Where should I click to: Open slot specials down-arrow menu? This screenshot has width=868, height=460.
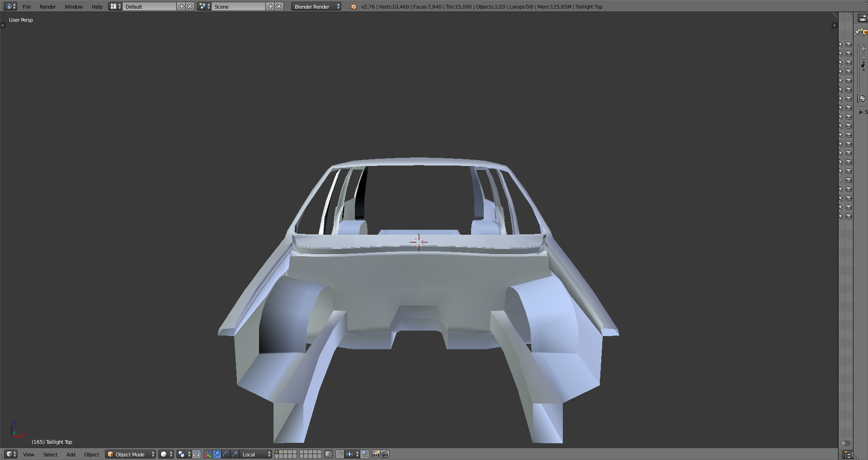pyautogui.click(x=863, y=66)
